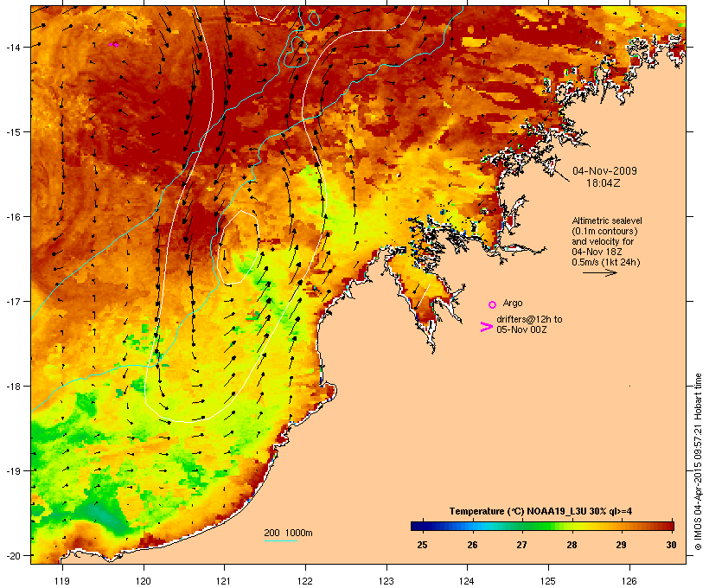
Task: Click the magenta Argo circle legend marker
Action: pyautogui.click(x=493, y=304)
